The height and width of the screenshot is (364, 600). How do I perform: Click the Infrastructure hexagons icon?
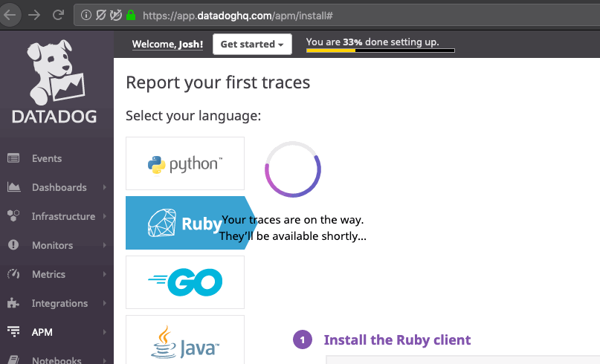point(13,216)
